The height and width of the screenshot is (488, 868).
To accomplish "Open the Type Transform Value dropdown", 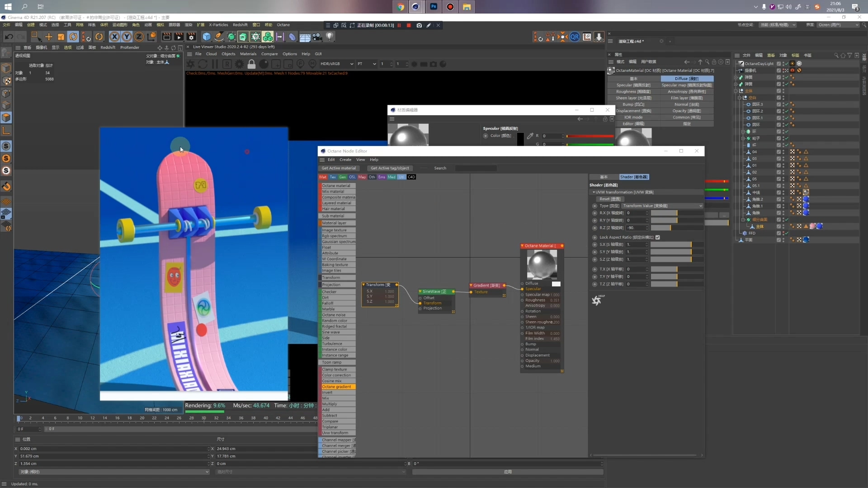I will tap(662, 206).
